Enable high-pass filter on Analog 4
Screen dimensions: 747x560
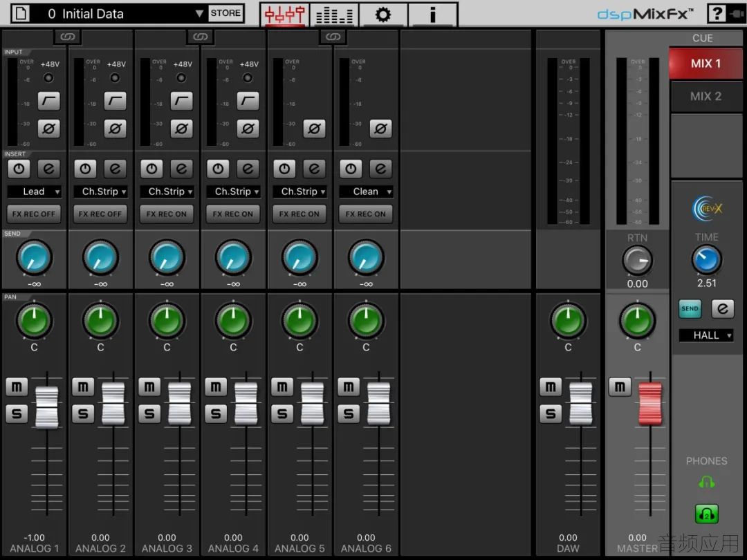248,101
